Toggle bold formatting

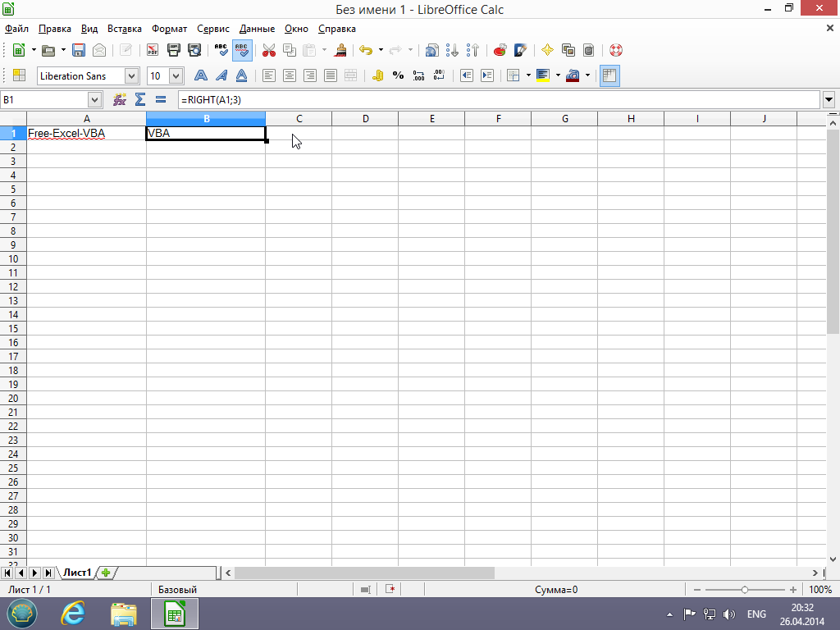(x=201, y=75)
